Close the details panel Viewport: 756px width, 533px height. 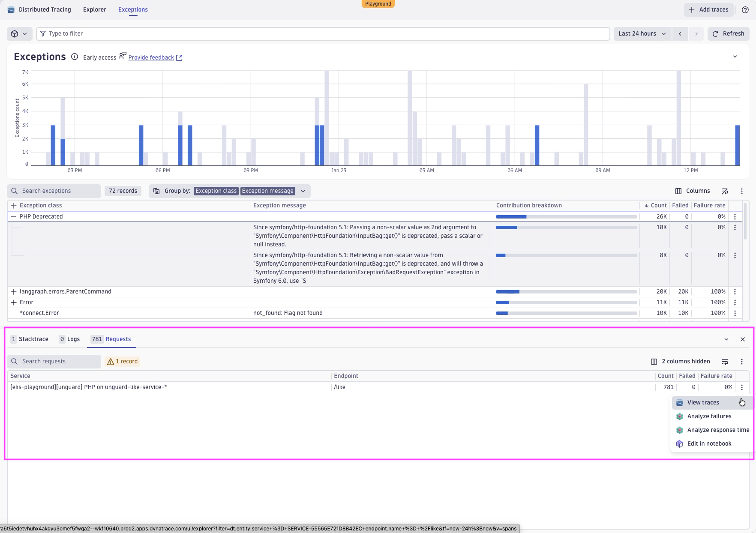[x=742, y=339]
